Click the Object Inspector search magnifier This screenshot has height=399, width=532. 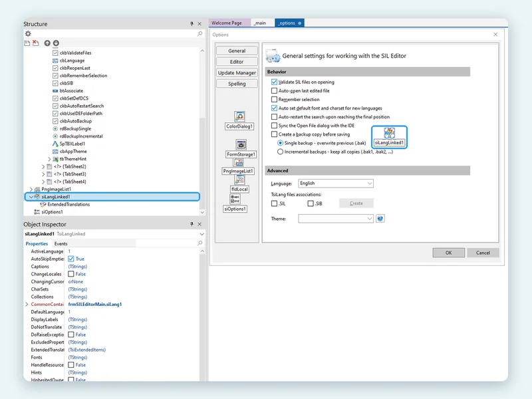(x=200, y=243)
